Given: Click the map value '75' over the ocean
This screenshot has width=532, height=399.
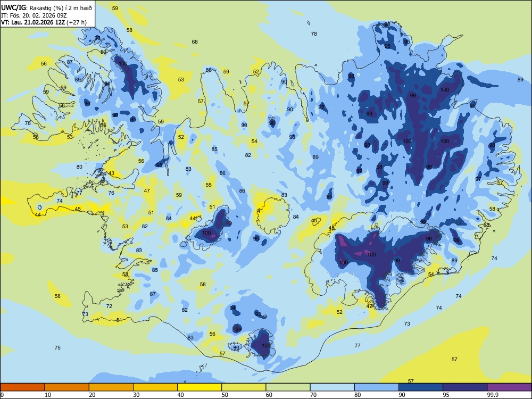Looking at the screenshot, I should tap(57, 347).
